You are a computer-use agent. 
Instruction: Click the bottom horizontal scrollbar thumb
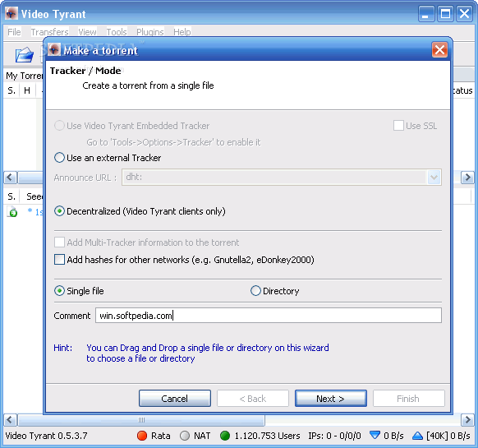click(141, 420)
